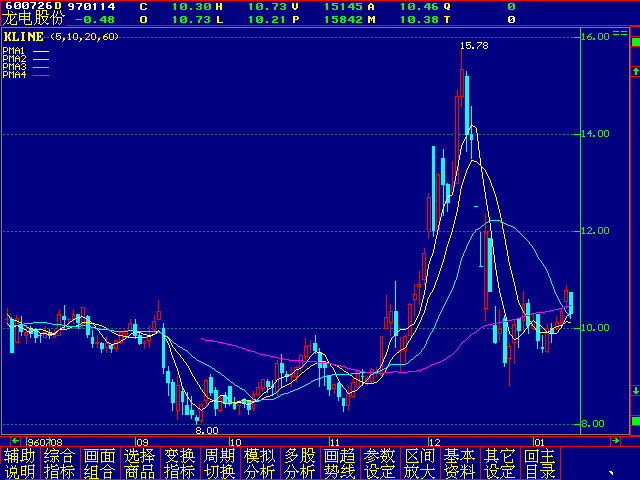640x480 pixels.
Task: Click the green block at top right
Action: (x=634, y=43)
